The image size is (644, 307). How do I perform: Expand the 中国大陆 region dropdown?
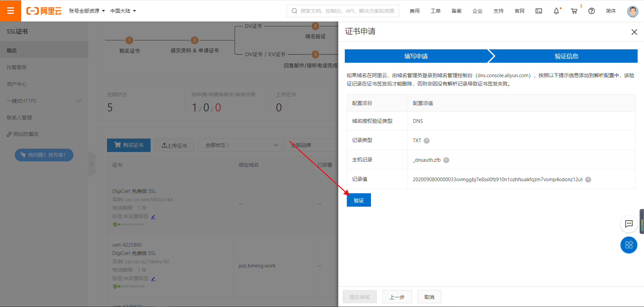tap(123, 11)
